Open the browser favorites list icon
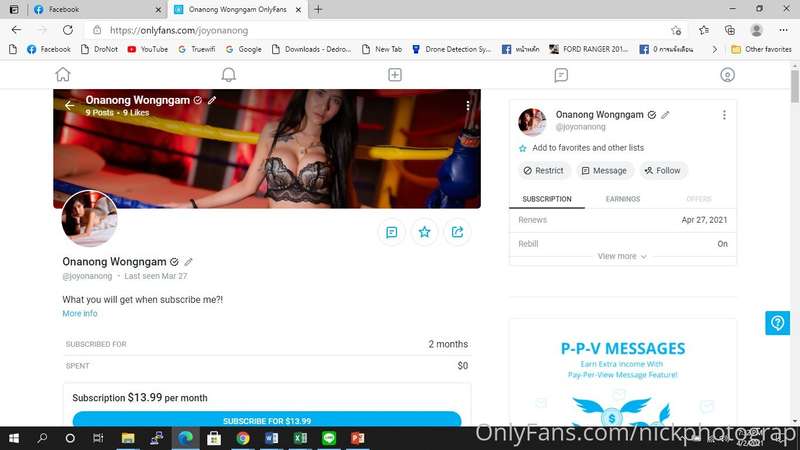Viewport: 800px width, 450px height. [x=704, y=30]
